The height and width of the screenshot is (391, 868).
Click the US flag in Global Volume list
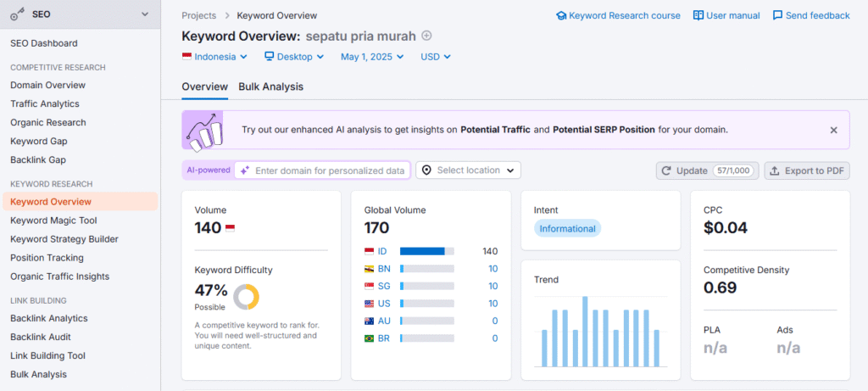click(369, 304)
